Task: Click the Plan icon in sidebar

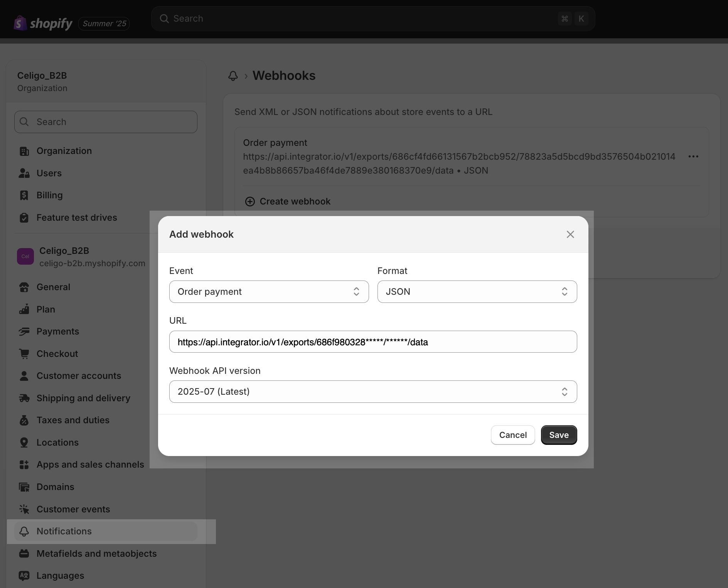Action: coord(24,309)
